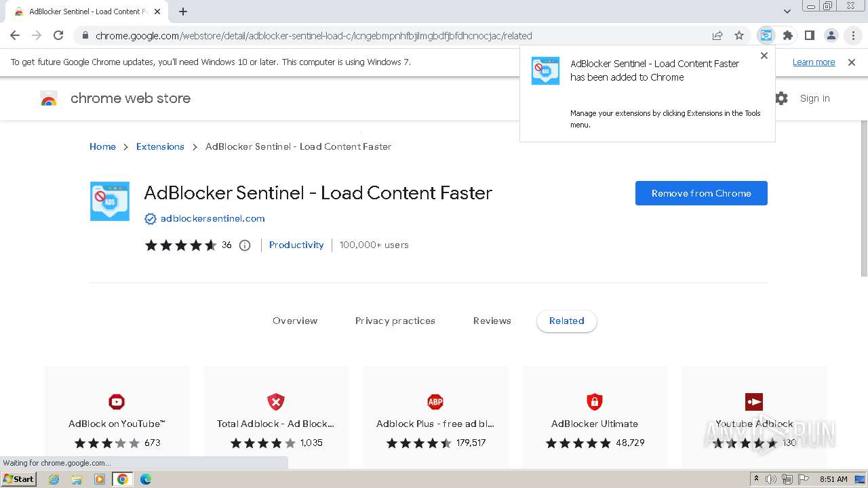Select the Related tab

tap(567, 321)
